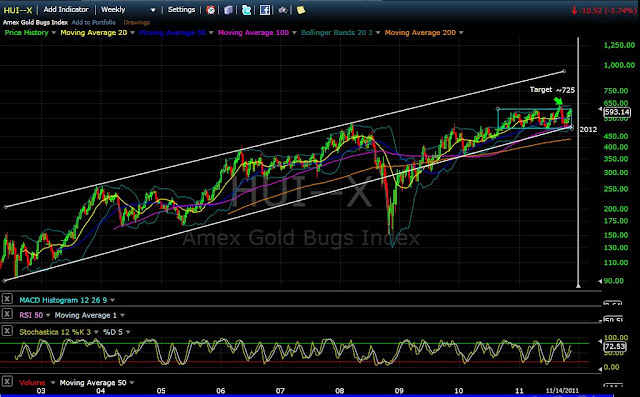This screenshot has height=397, width=640.
Task: Expand the Moving Average 200 dropdown arrow
Action: 461,33
